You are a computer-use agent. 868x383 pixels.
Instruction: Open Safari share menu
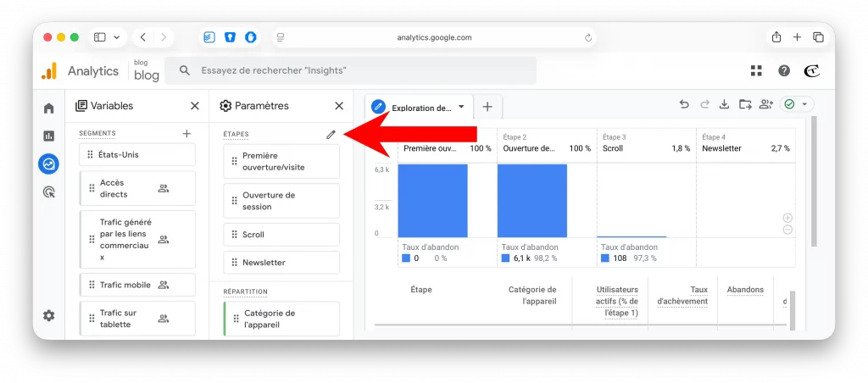(x=776, y=37)
